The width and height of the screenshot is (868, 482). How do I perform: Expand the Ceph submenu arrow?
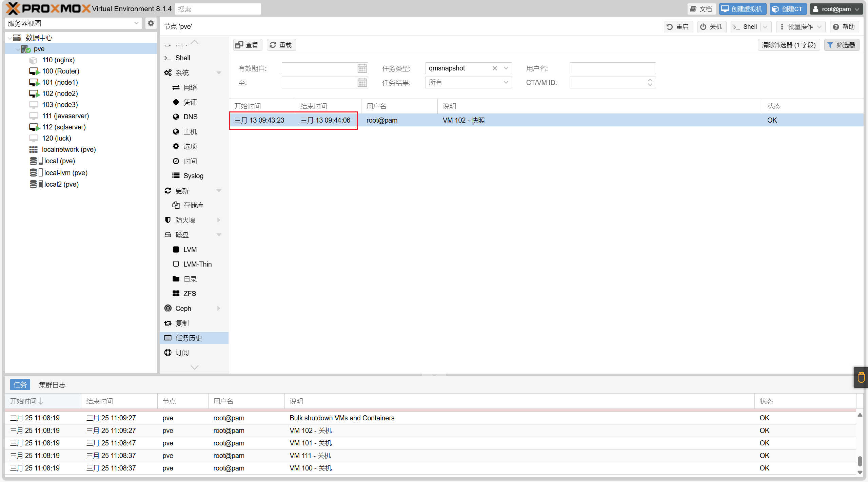pos(219,309)
